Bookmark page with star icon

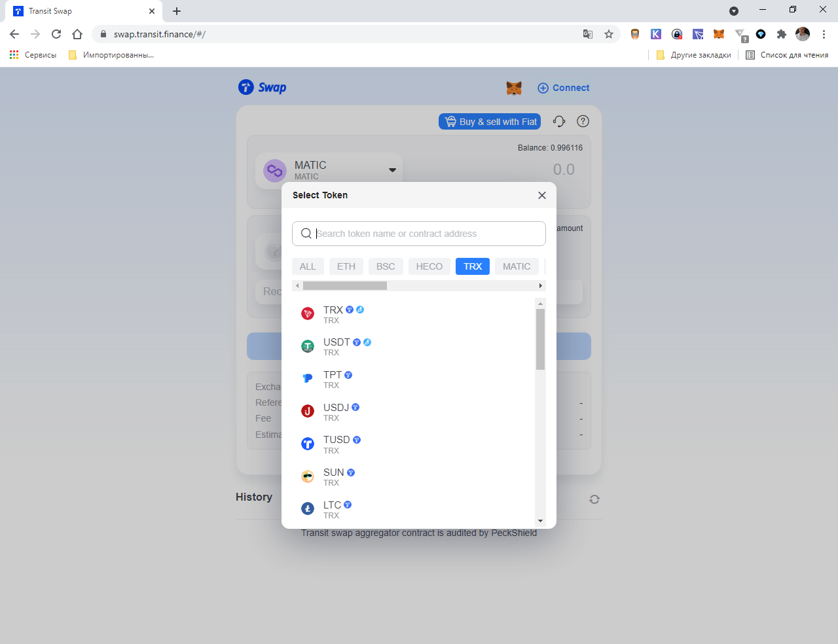pos(609,34)
